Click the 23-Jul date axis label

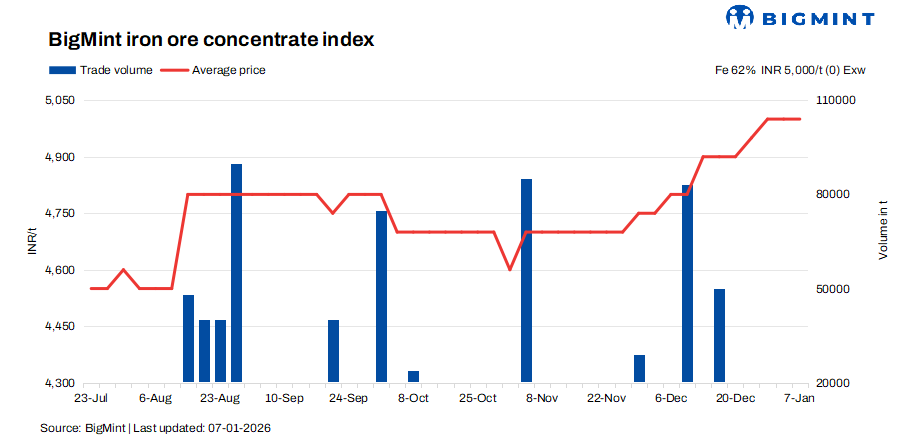(91, 398)
